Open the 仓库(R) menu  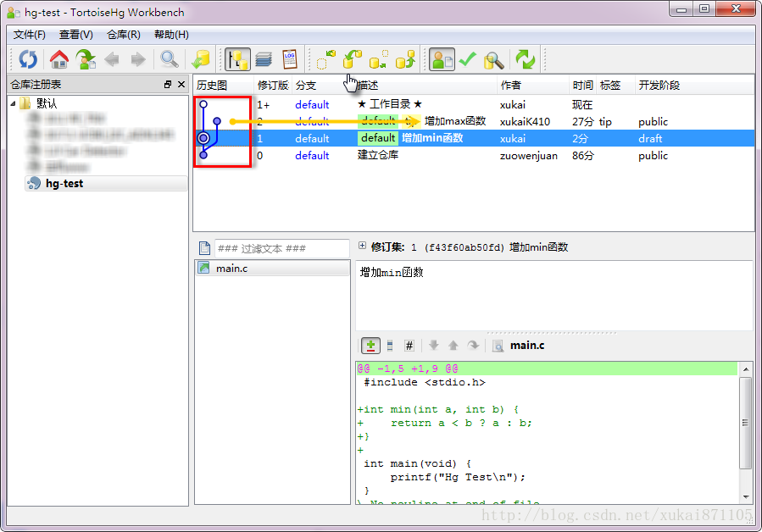coord(124,35)
